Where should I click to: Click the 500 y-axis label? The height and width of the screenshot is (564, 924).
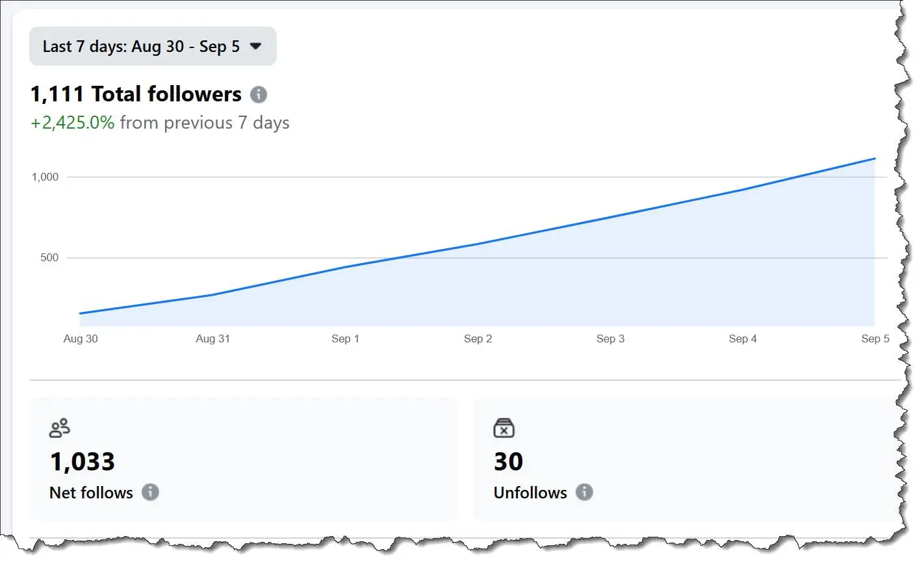[49, 258]
